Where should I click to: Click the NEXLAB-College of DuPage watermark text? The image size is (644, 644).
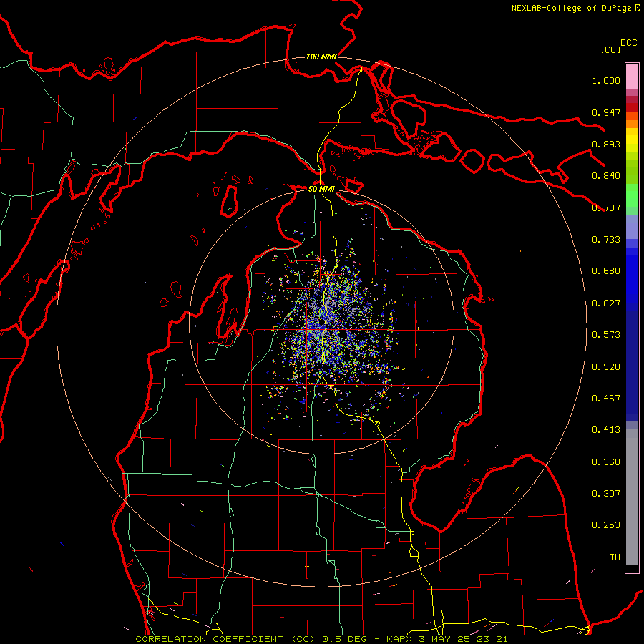(575, 8)
